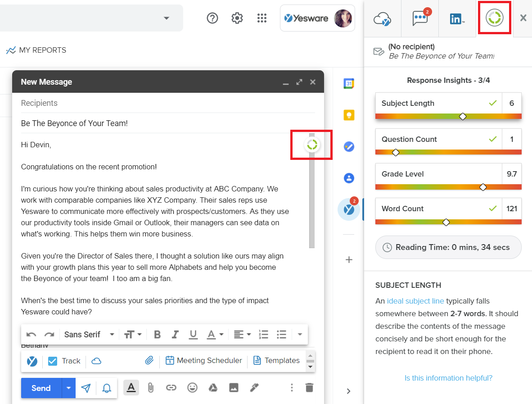
Task: Open Google Contacts side panel icon
Action: (349, 178)
